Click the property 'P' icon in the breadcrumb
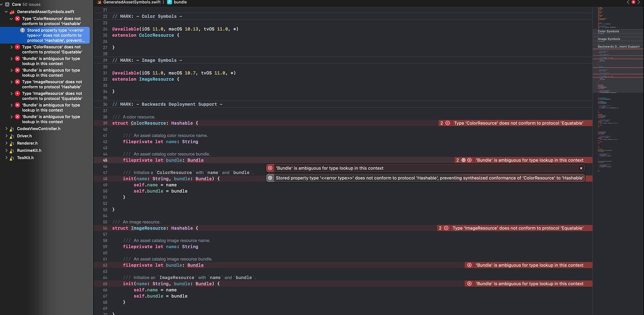Image resolution: width=644 pixels, height=315 pixels. pyautogui.click(x=169, y=2)
